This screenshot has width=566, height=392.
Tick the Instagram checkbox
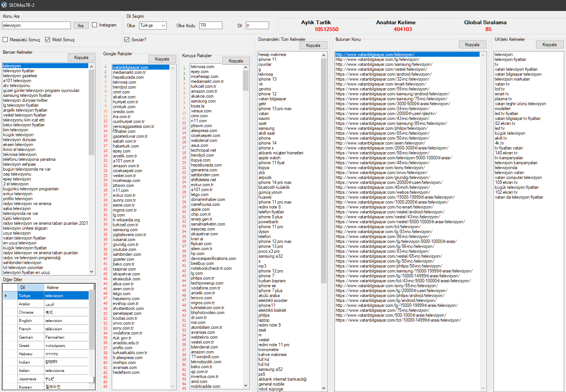pos(95,25)
